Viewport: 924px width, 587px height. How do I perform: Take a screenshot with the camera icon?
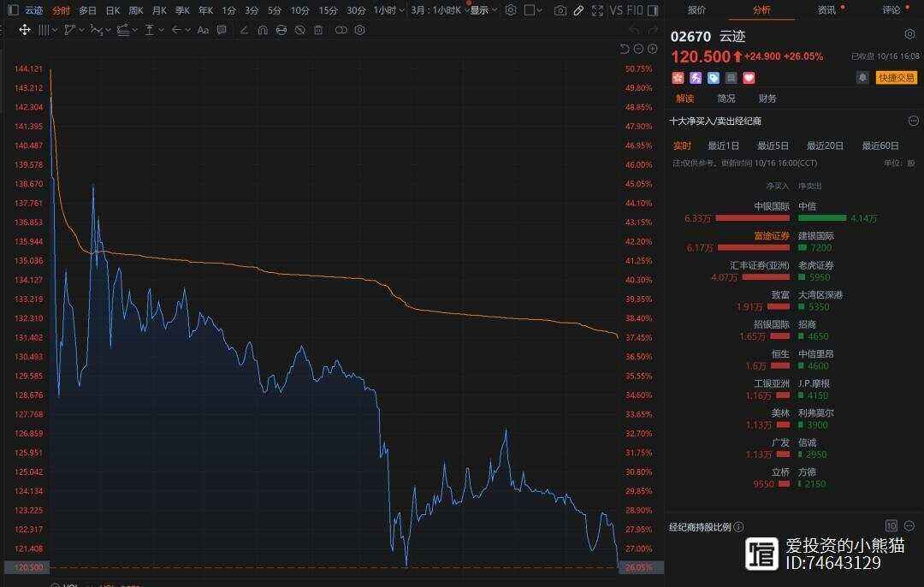click(560, 9)
